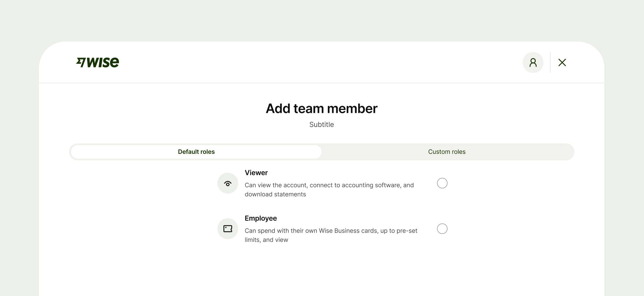Click the Subtitle text under the heading
Viewport: 644px width, 296px height.
coord(321,124)
